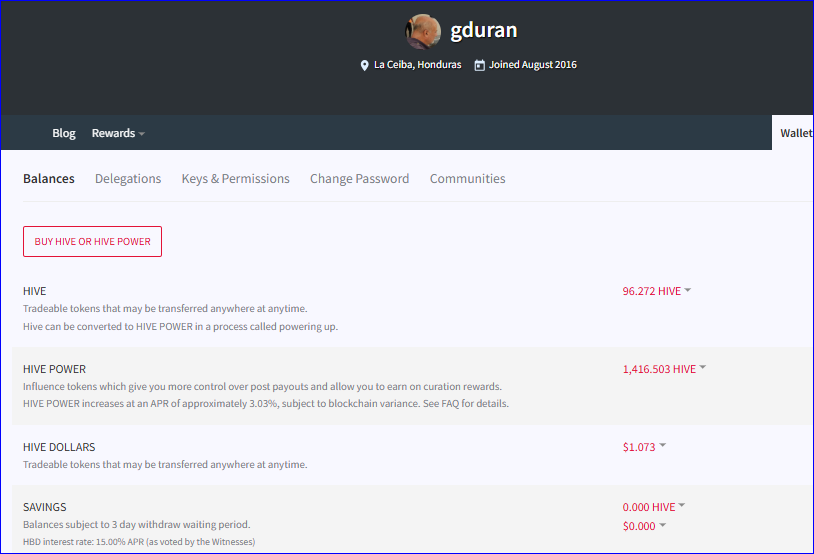Click the HIVE POWER section heading
Image resolution: width=814 pixels, height=554 pixels.
(x=55, y=369)
